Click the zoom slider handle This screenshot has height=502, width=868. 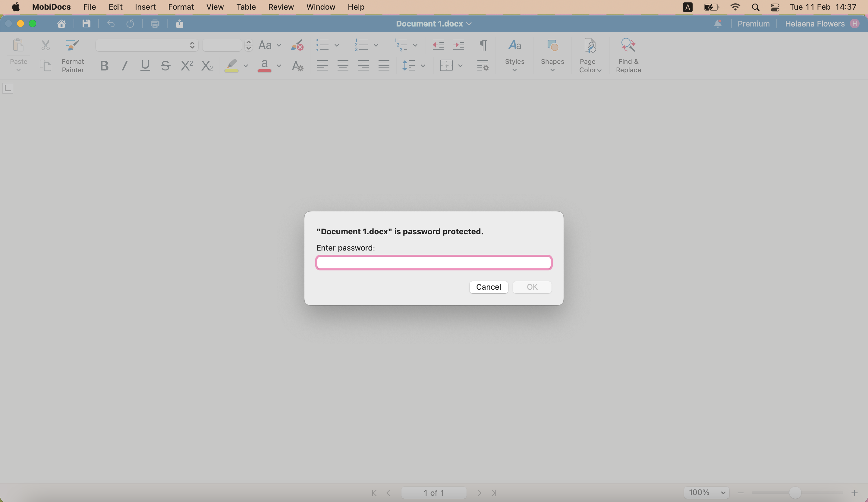coord(795,493)
